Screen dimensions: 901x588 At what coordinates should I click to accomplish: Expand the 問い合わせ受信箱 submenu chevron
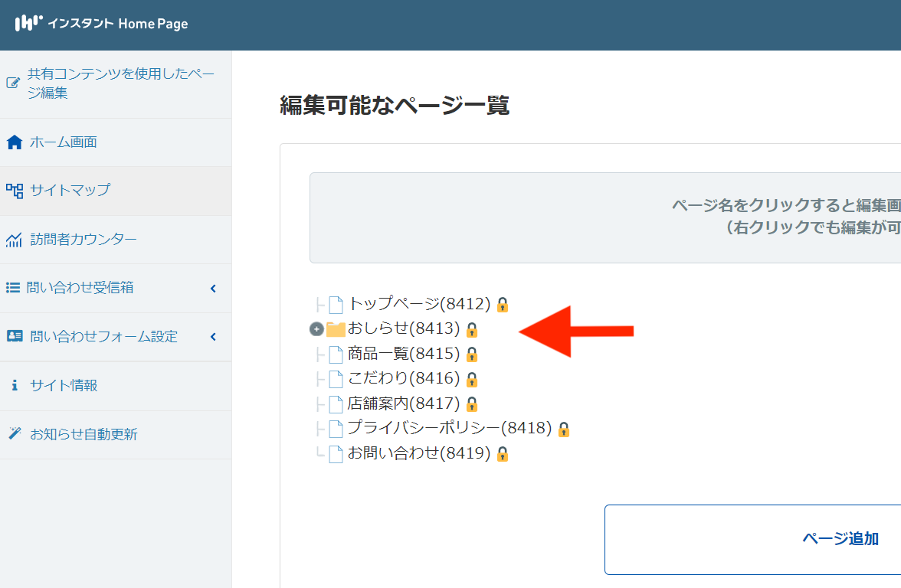(x=213, y=289)
